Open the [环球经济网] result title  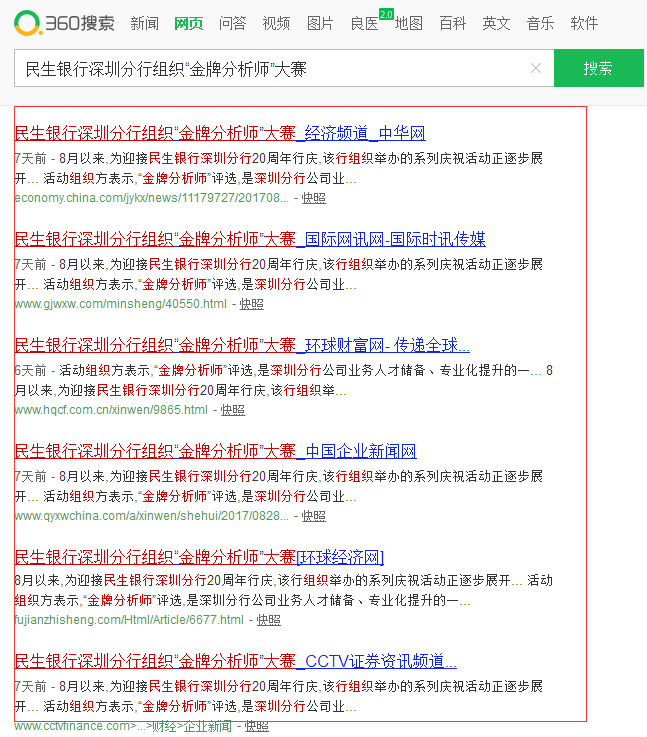pyautogui.click(x=199, y=557)
